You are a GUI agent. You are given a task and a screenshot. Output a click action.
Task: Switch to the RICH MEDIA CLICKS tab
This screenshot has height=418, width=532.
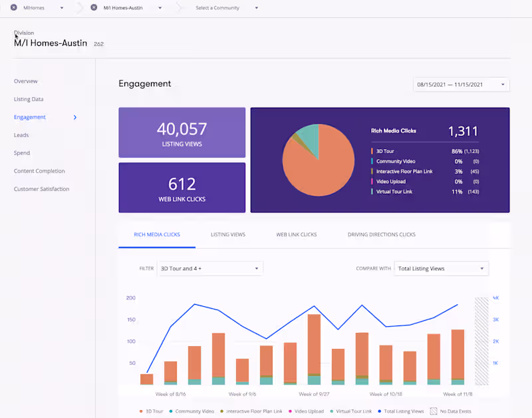coord(157,235)
